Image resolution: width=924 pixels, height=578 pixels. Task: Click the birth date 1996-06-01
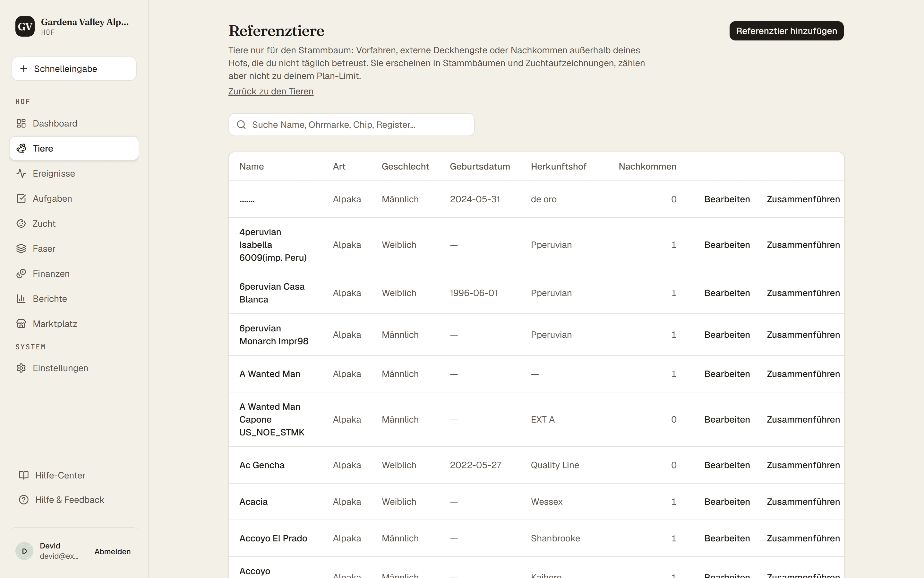click(x=474, y=293)
